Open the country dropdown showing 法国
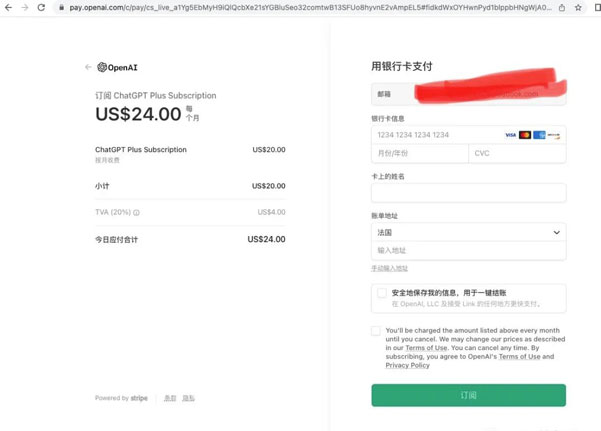The height and width of the screenshot is (431, 601). (x=468, y=232)
